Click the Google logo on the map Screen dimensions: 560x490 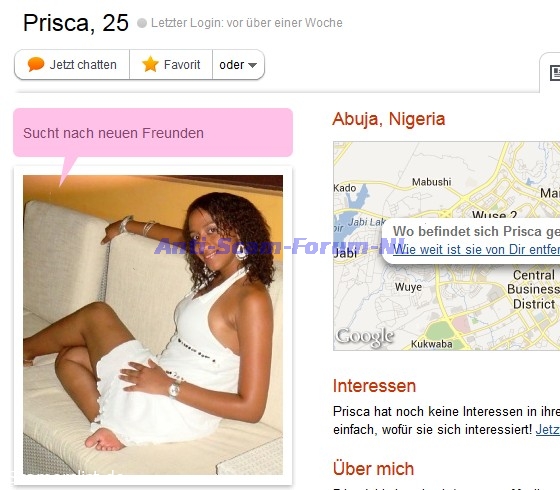coord(365,336)
